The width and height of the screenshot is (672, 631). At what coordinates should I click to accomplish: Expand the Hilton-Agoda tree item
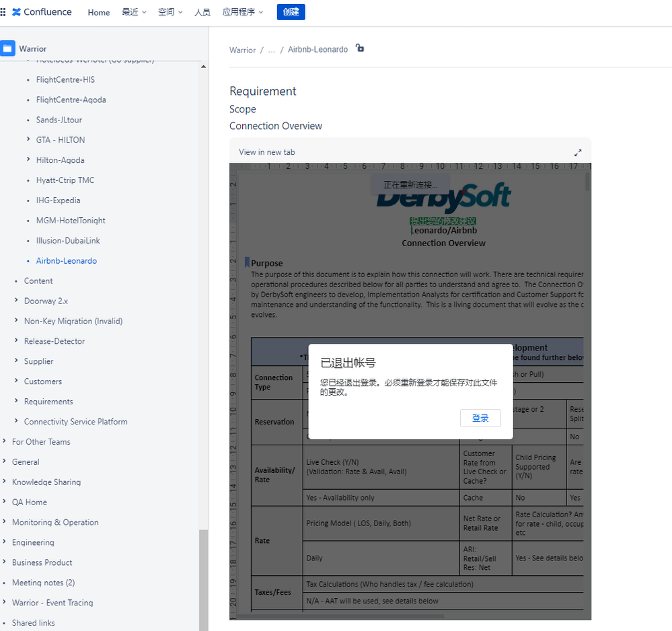pos(28,159)
